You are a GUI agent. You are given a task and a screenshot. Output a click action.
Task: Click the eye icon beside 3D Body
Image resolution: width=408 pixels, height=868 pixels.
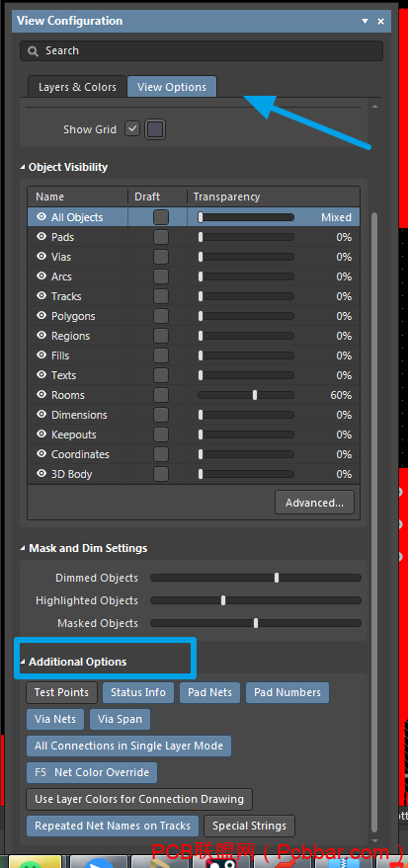[x=41, y=474]
